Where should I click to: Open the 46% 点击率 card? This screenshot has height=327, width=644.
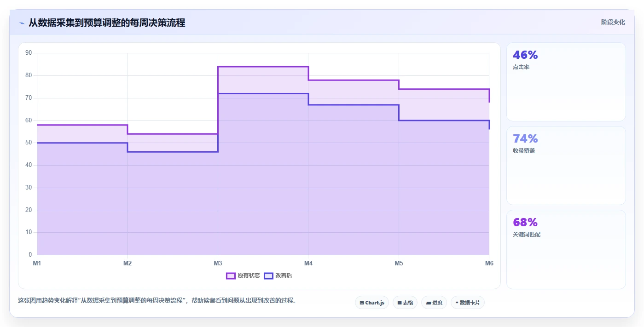[566, 82]
